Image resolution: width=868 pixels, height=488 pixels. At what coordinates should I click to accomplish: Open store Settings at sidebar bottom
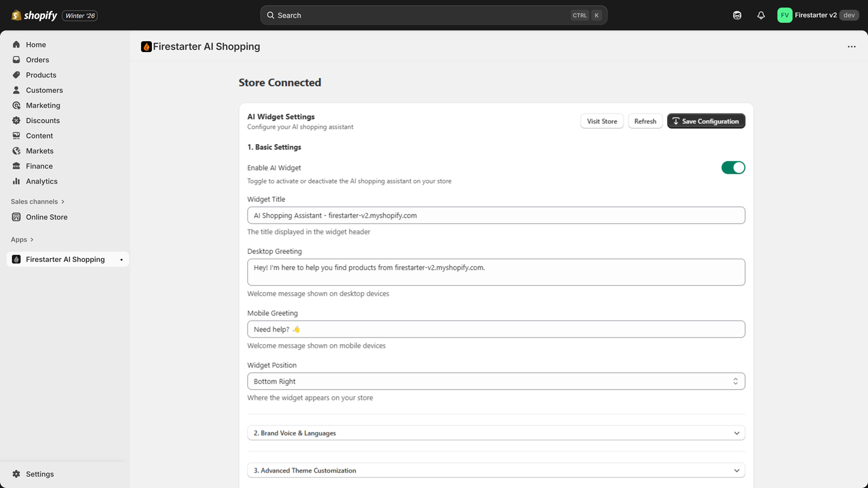[x=40, y=473]
